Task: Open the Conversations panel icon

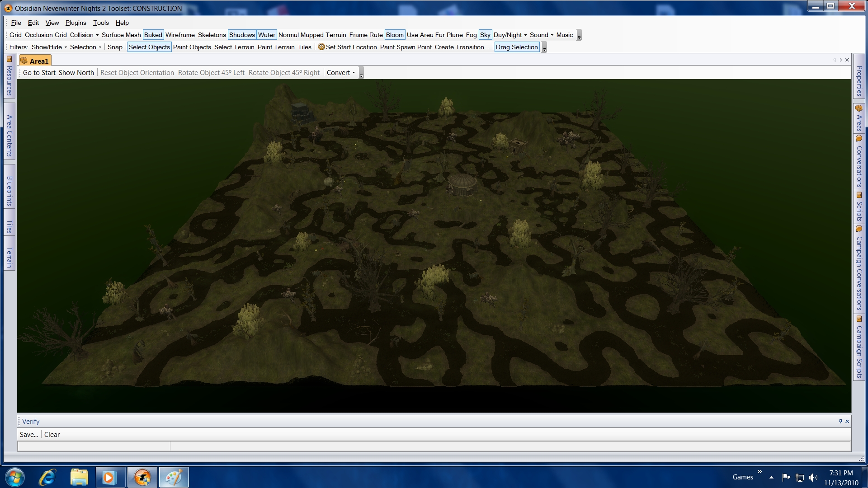Action: click(859, 139)
